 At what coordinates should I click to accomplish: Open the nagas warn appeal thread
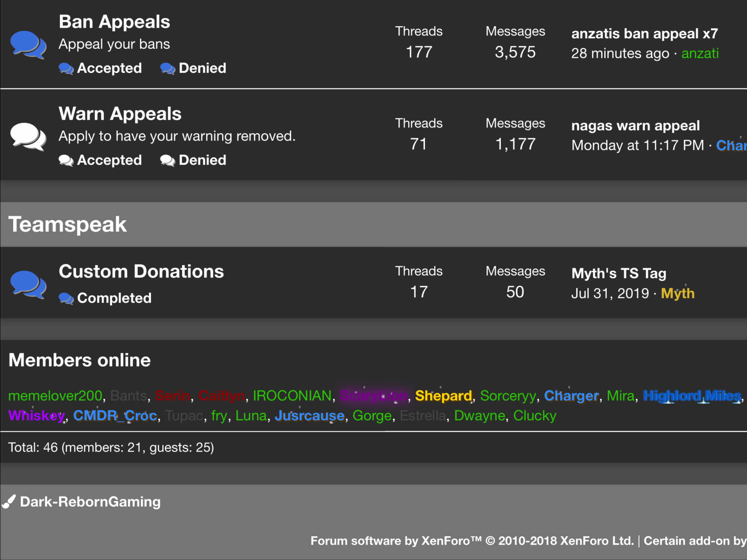pyautogui.click(x=635, y=126)
